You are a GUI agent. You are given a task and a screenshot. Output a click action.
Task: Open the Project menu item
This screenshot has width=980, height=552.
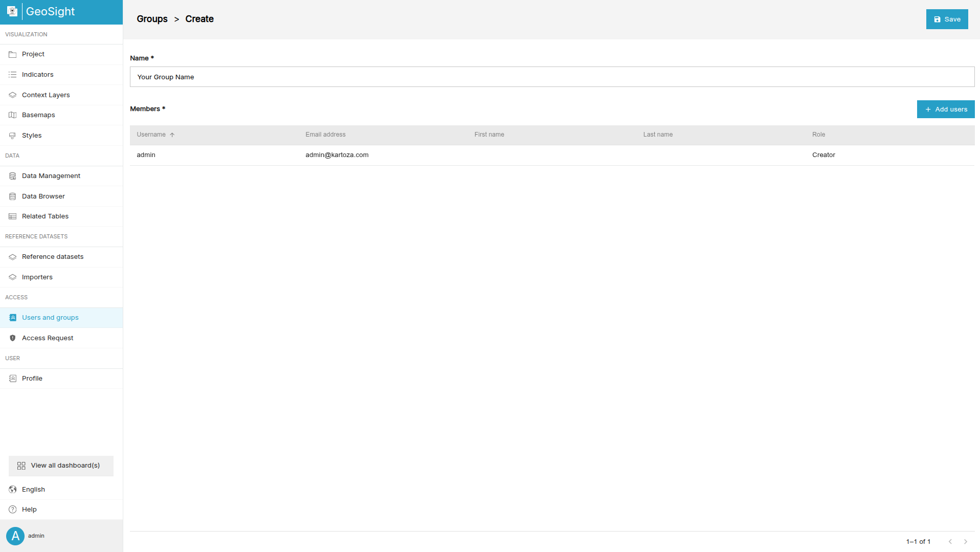[61, 54]
